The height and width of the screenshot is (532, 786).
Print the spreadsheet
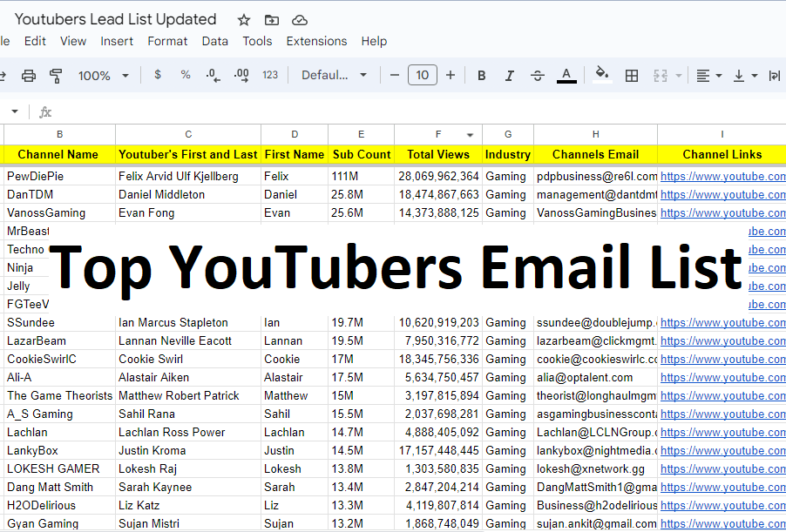tap(28, 75)
